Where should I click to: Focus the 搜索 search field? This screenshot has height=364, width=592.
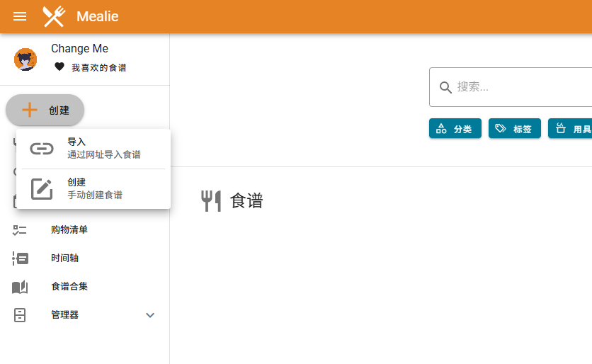click(511, 87)
